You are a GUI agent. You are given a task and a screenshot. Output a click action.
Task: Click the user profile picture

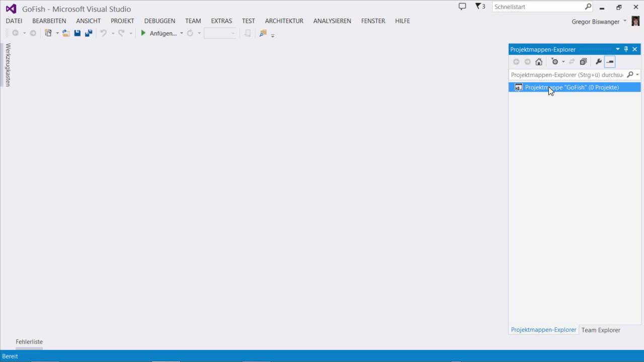coord(635,21)
